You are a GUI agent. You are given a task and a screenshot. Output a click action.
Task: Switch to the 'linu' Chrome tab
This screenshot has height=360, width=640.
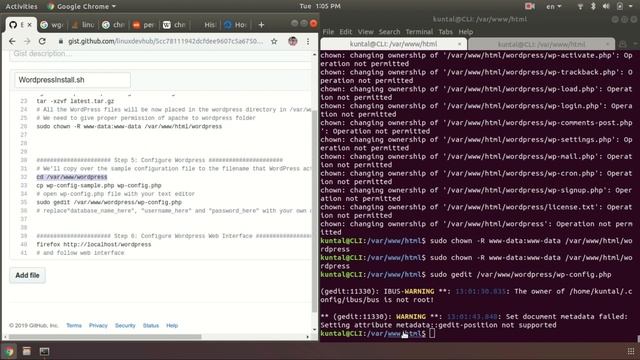pyautogui.click(x=83, y=25)
